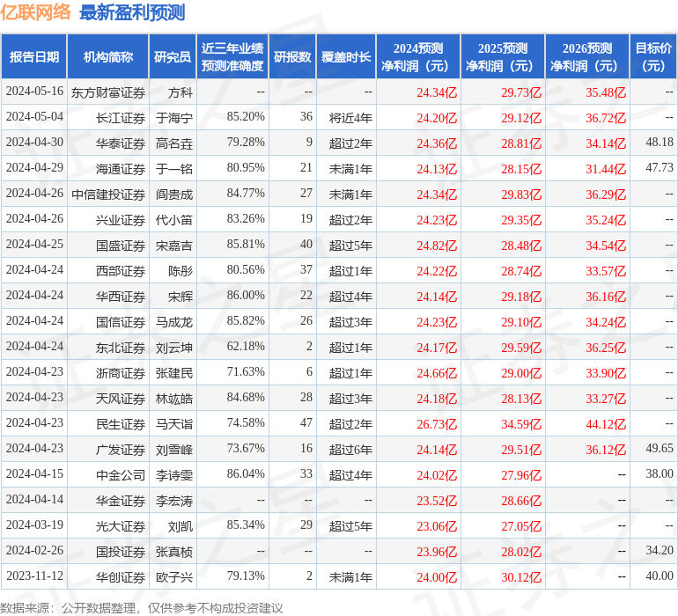This screenshot has height=616, width=678.
Task: Click accuracy value 86.04%
Action: [246, 473]
